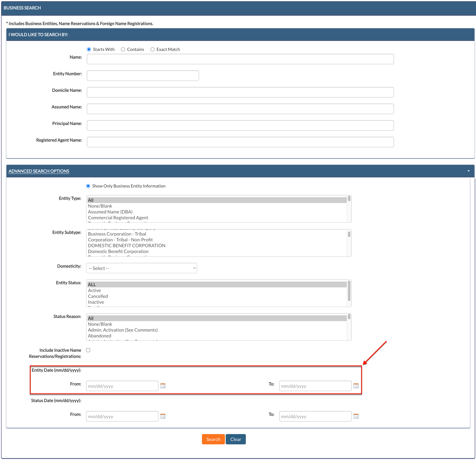
Task: Click the orange Search button
Action: (213, 439)
